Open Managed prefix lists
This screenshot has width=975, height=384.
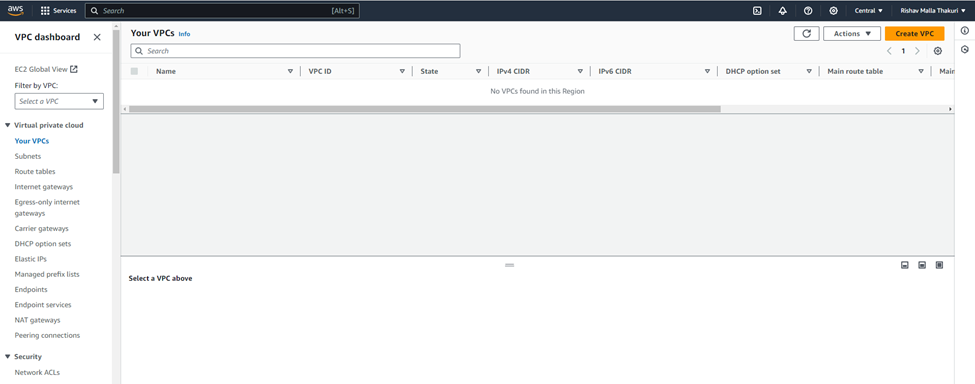(x=47, y=274)
